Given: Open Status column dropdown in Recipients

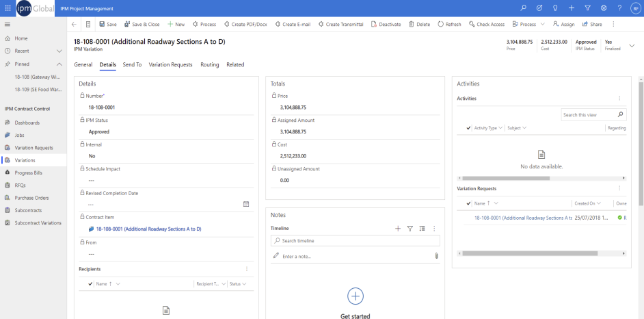Looking at the screenshot, I should 244,283.
